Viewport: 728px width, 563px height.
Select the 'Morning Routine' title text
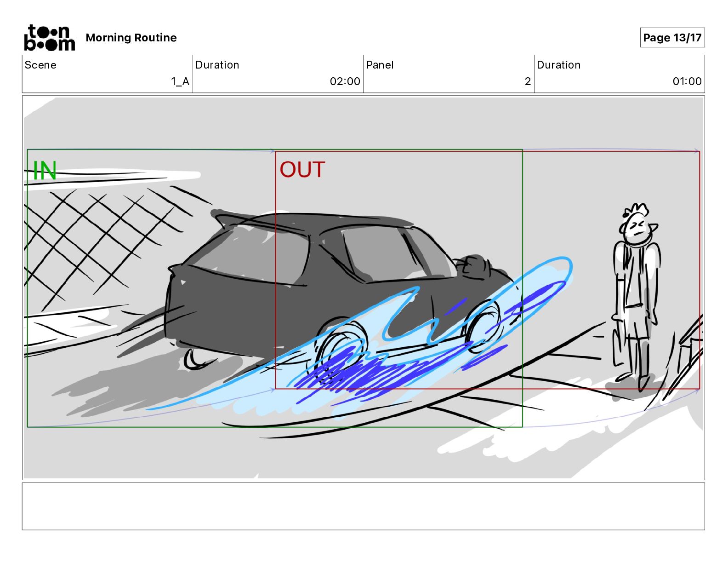[x=131, y=38]
